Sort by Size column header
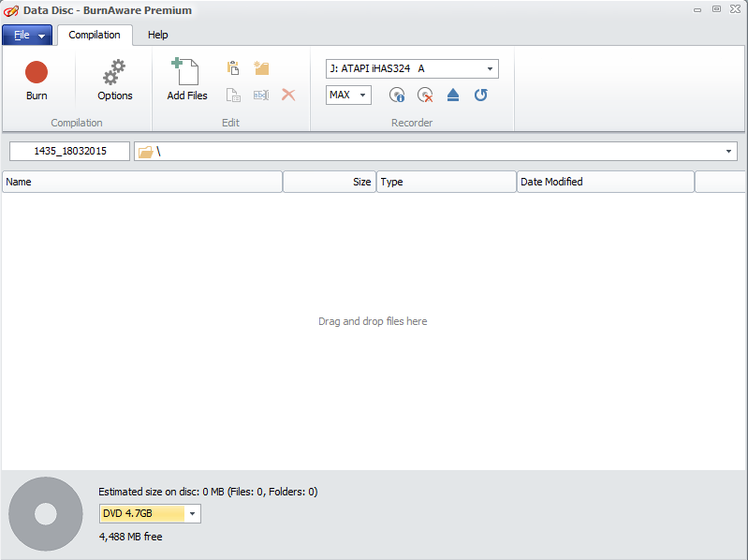The image size is (748, 560). click(x=330, y=182)
